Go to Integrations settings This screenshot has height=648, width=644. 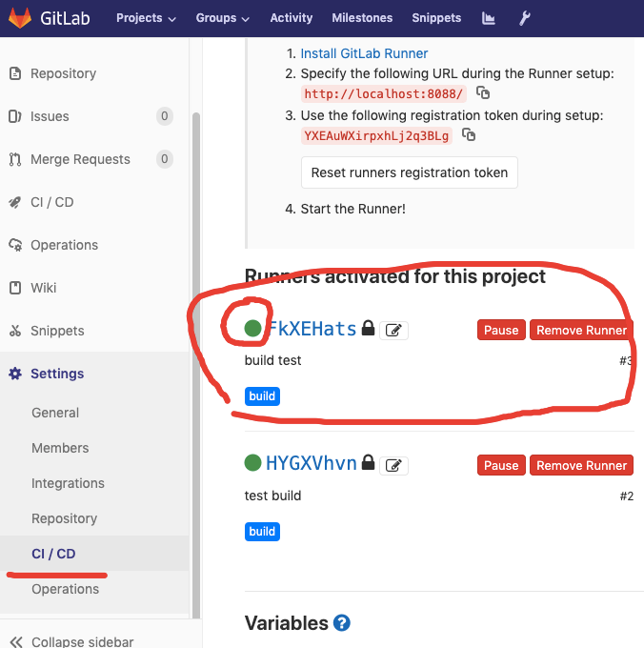point(69,483)
